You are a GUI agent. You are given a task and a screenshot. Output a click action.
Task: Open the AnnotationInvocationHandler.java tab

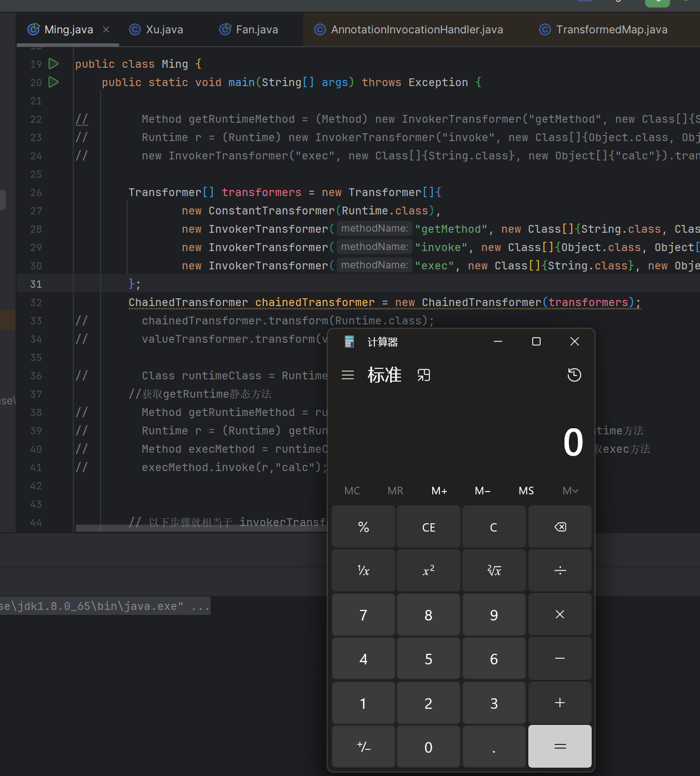[x=409, y=29]
